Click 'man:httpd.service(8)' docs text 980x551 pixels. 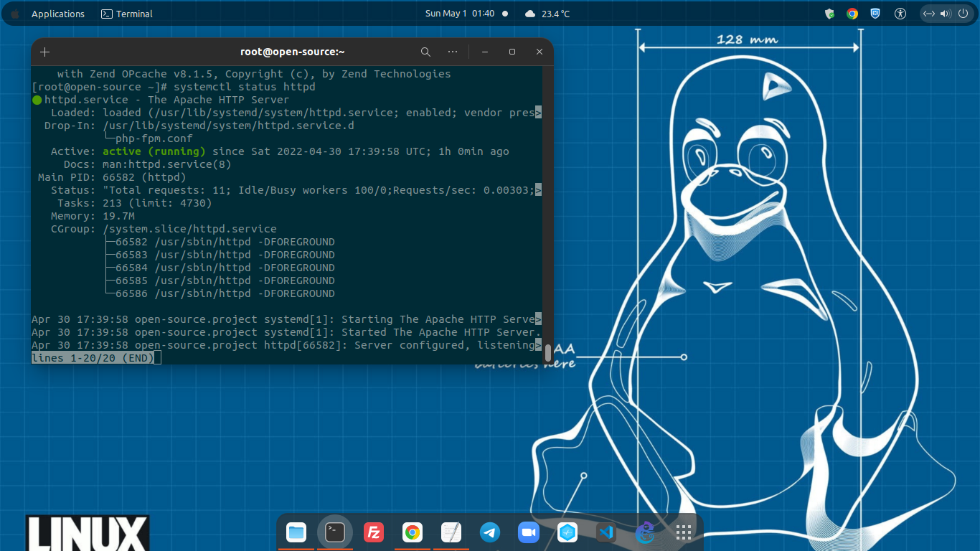(x=167, y=164)
